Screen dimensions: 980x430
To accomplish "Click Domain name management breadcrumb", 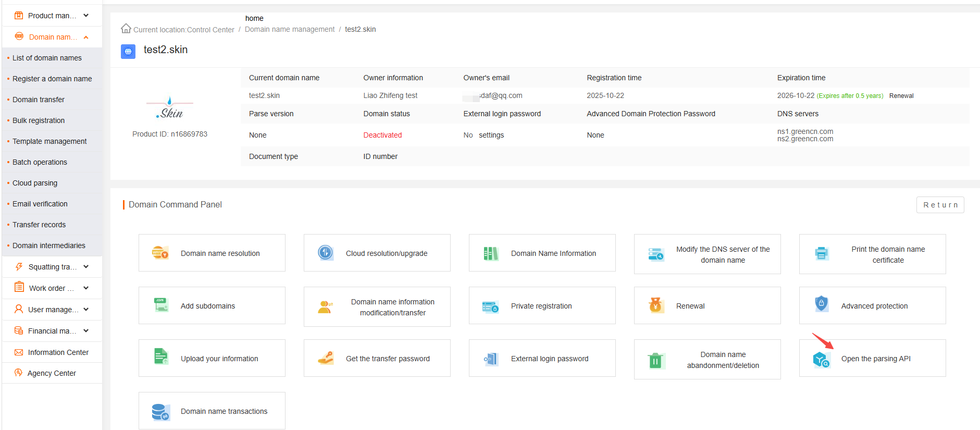I will pyautogui.click(x=290, y=30).
